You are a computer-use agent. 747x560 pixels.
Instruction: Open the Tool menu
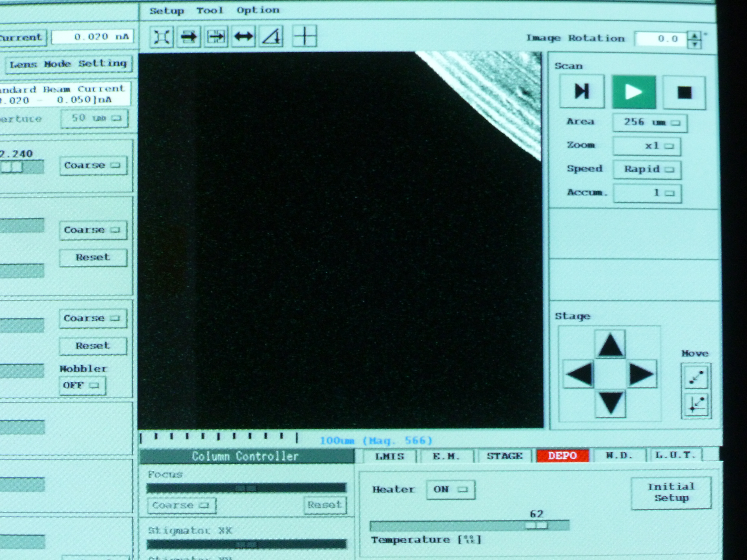210,11
